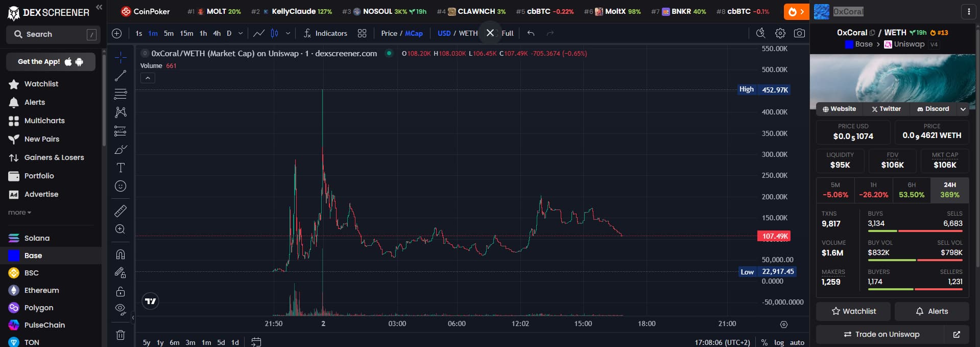Select the 5M price change tab
Image resolution: width=980 pixels, height=347 pixels.
pos(835,190)
